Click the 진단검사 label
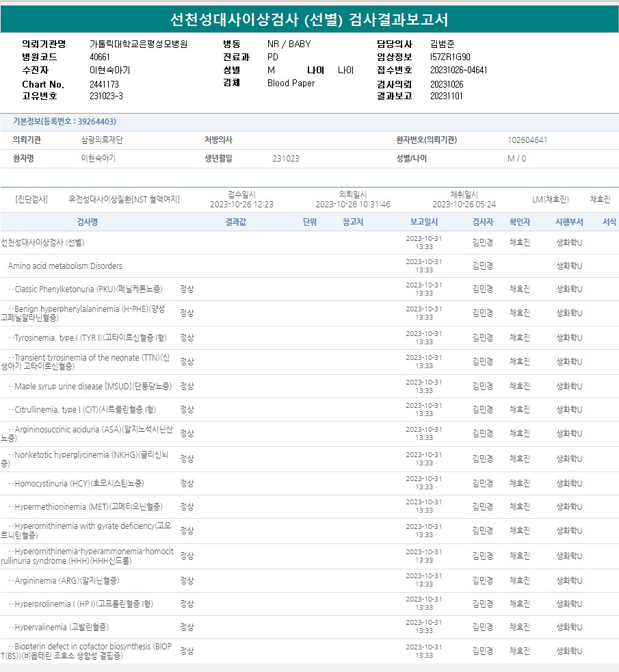The width and height of the screenshot is (619, 672). 31,199
